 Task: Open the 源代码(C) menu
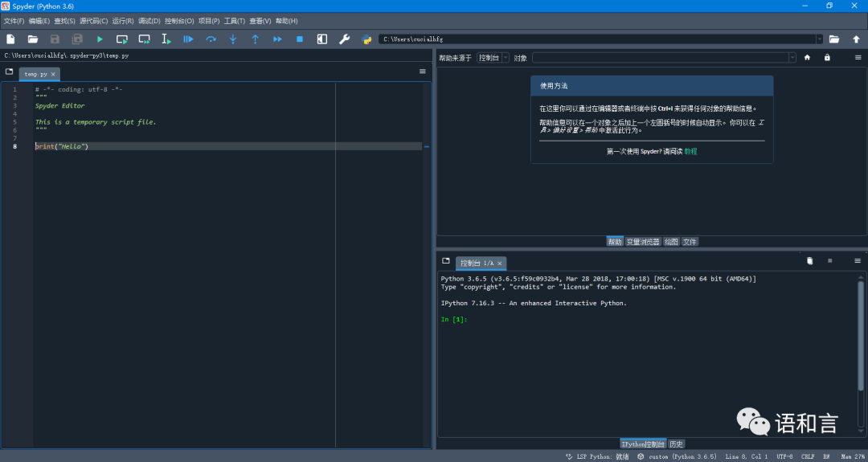93,21
